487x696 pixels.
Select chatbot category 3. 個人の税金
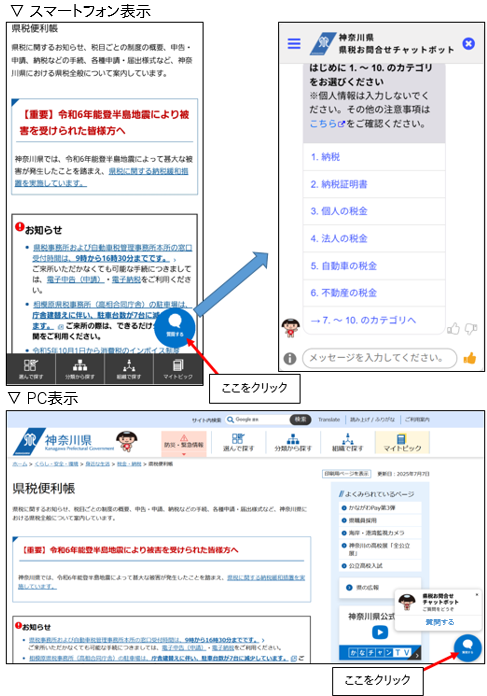tap(374, 211)
